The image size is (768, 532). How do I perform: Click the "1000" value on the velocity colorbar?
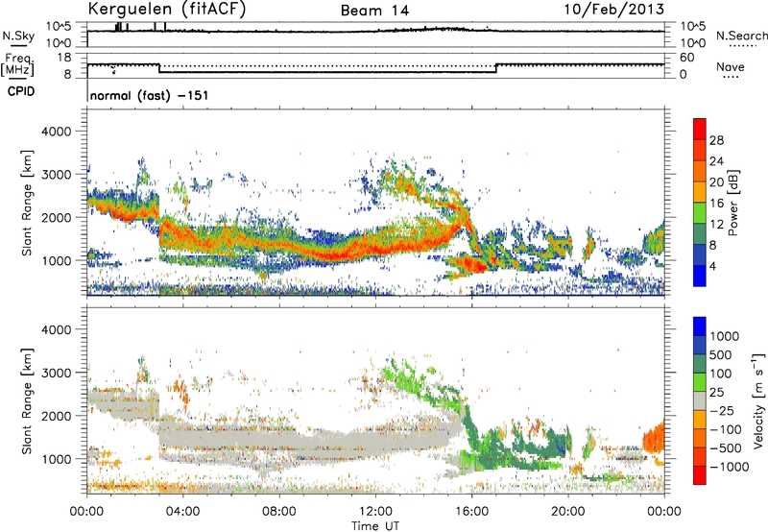(725, 336)
